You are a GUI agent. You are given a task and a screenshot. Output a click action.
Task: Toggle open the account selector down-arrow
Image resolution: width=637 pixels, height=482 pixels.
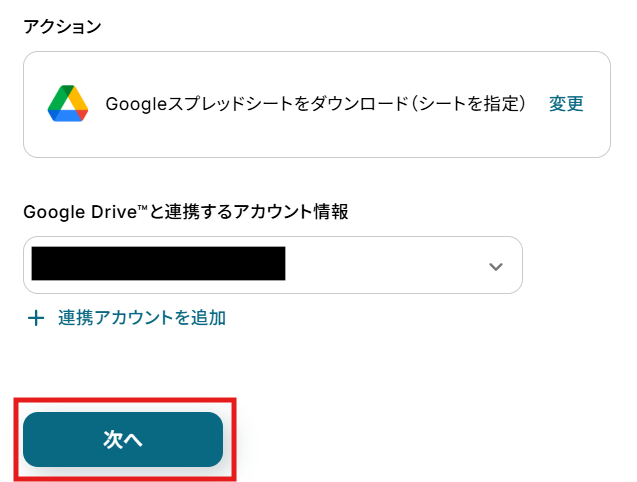coord(495,266)
